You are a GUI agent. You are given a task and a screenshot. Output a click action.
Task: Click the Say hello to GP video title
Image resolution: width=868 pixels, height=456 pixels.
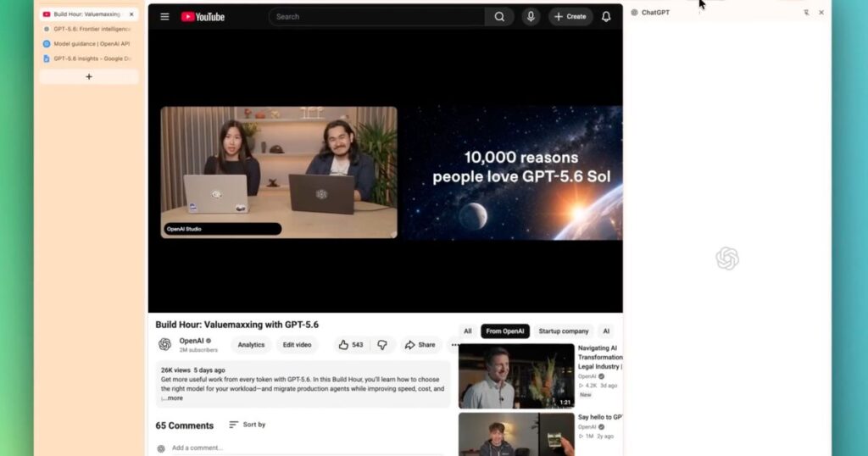pos(600,417)
